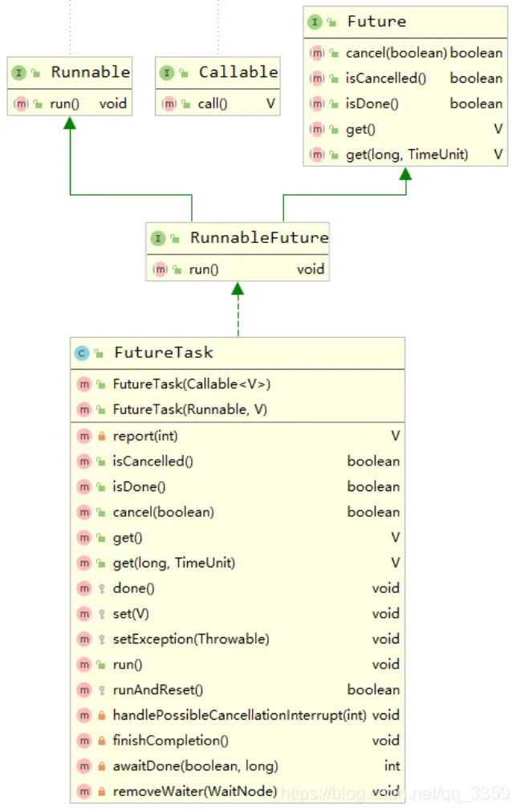Image resolution: width=512 pixels, height=812 pixels.
Task: Click the lock icon beside removeWaiter(WaitNode)
Action: click(101, 792)
